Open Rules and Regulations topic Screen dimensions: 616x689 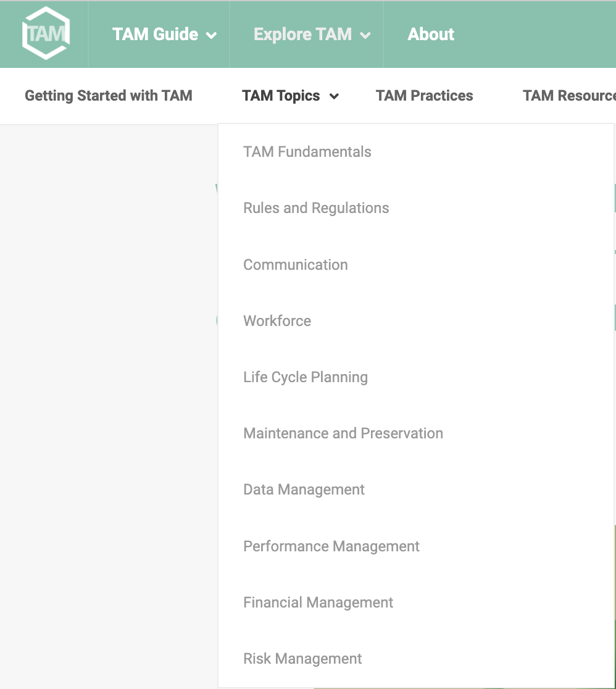[x=317, y=208]
